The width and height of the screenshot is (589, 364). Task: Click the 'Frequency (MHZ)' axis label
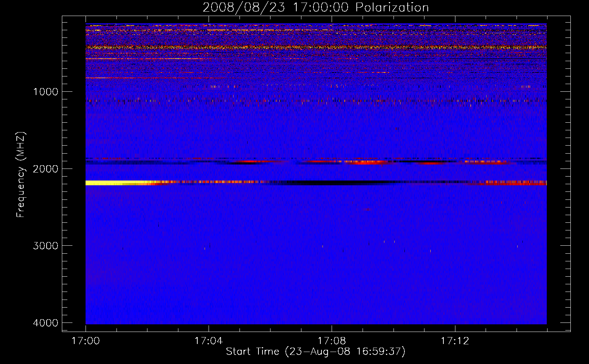click(x=21, y=175)
